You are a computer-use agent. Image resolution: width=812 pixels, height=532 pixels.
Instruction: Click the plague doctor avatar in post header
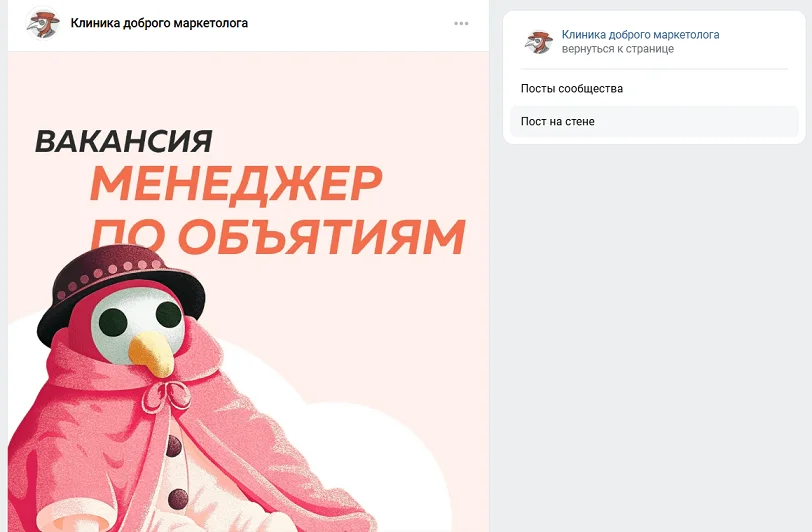pyautogui.click(x=42, y=23)
